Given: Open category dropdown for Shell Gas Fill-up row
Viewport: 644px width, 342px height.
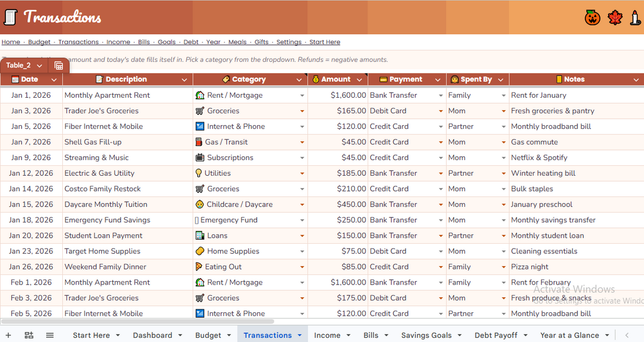Looking at the screenshot, I should [x=302, y=142].
